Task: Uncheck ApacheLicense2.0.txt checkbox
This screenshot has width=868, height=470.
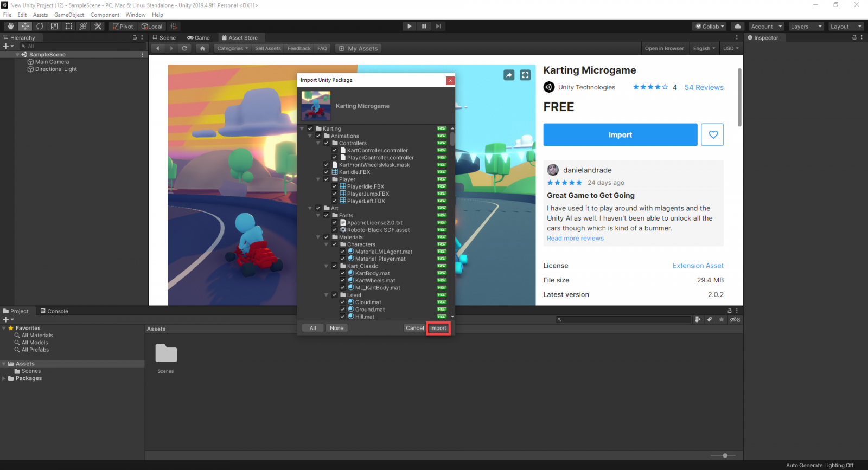Action: pos(335,222)
